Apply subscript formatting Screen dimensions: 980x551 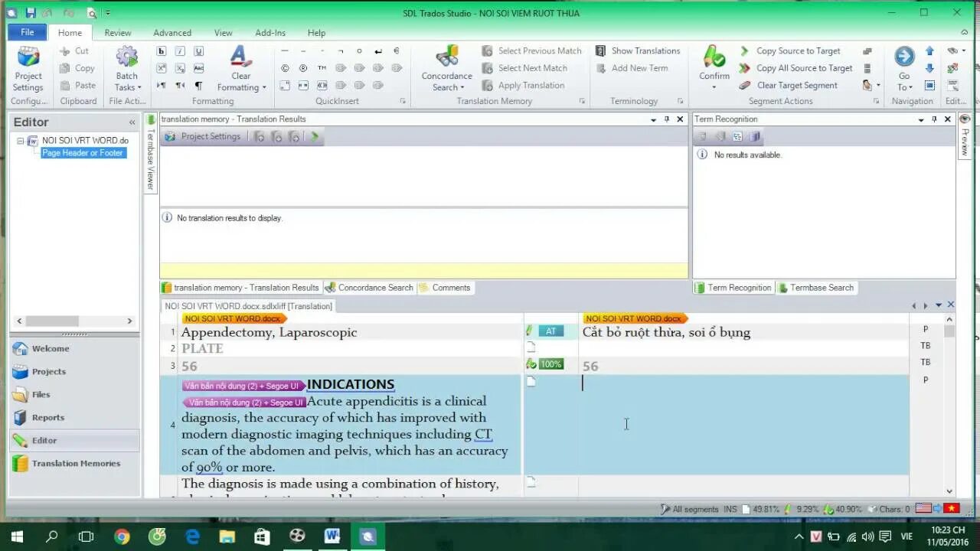pyautogui.click(x=180, y=68)
